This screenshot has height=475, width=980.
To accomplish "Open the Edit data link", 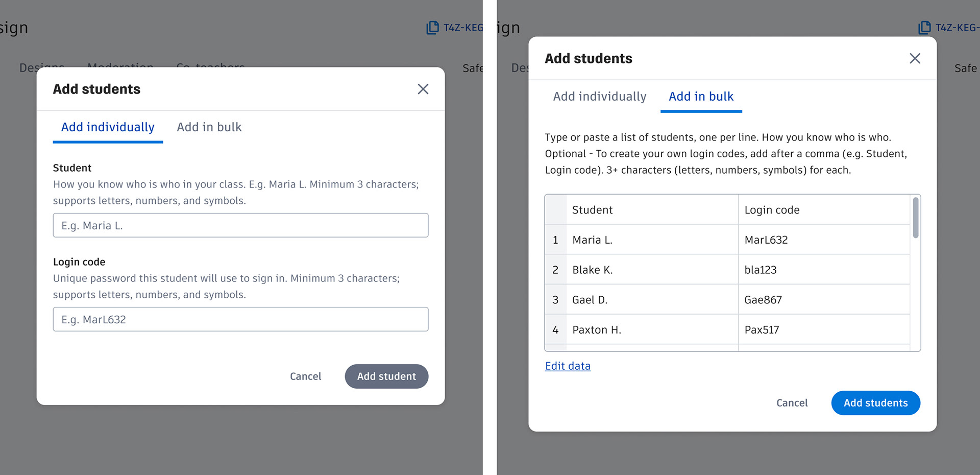I will click(x=568, y=366).
